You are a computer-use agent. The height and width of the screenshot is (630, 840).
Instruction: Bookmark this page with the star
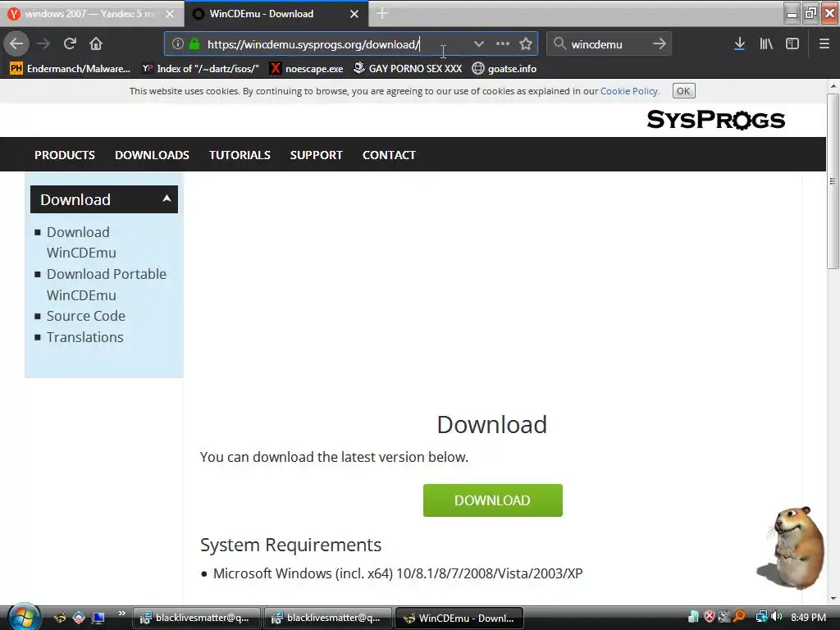pyautogui.click(x=526, y=44)
